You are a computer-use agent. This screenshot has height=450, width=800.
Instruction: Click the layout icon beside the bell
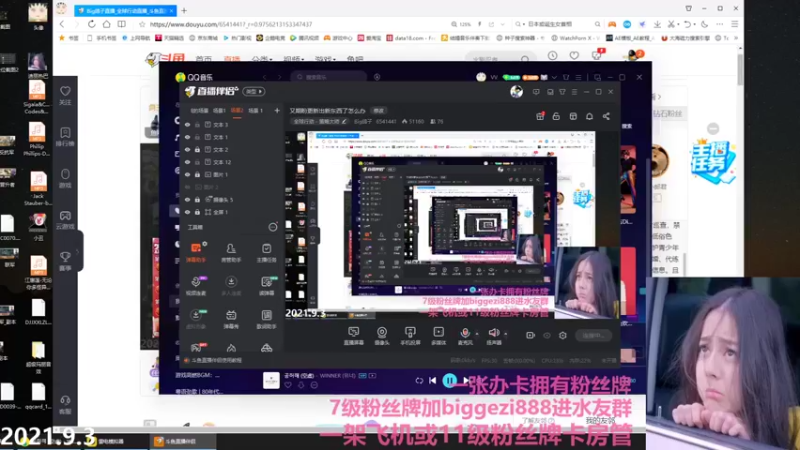(573, 116)
